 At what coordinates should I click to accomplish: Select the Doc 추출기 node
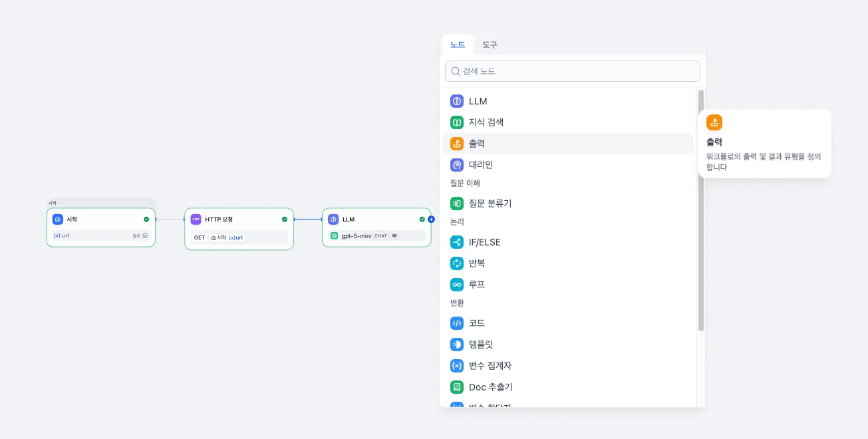490,387
